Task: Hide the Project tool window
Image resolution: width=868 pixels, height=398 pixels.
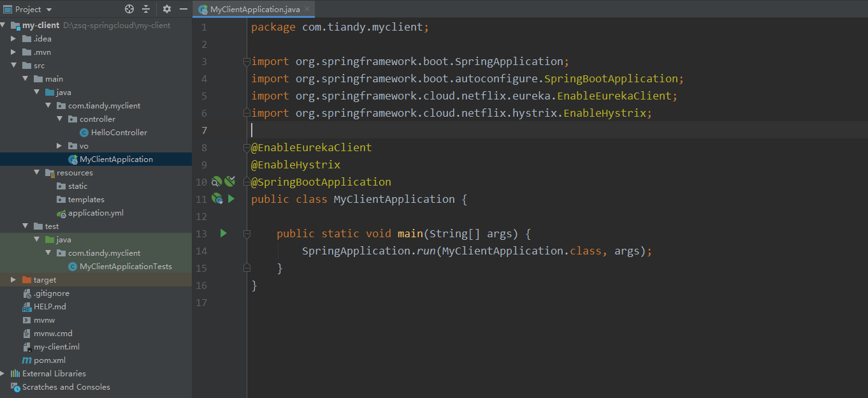Action: (x=184, y=9)
